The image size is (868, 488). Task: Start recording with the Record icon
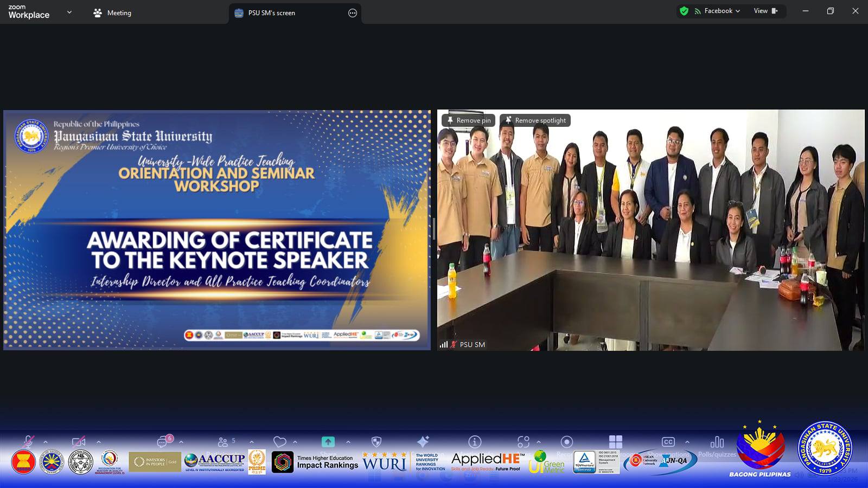pyautogui.click(x=566, y=442)
